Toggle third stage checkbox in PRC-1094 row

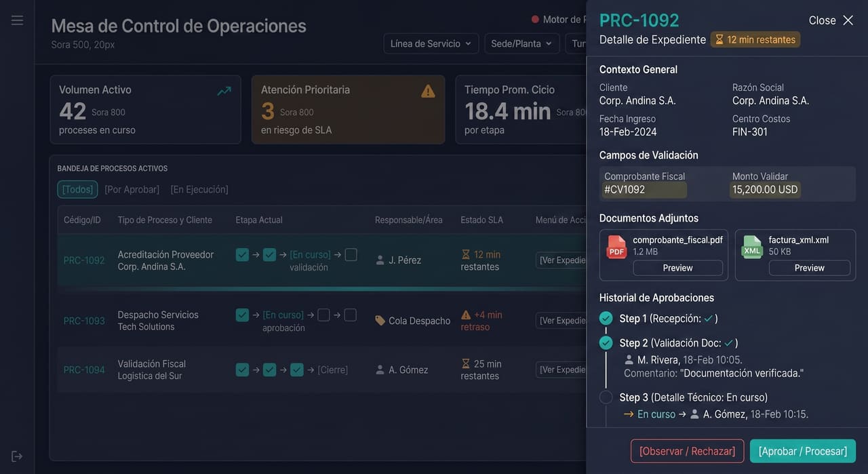point(296,370)
